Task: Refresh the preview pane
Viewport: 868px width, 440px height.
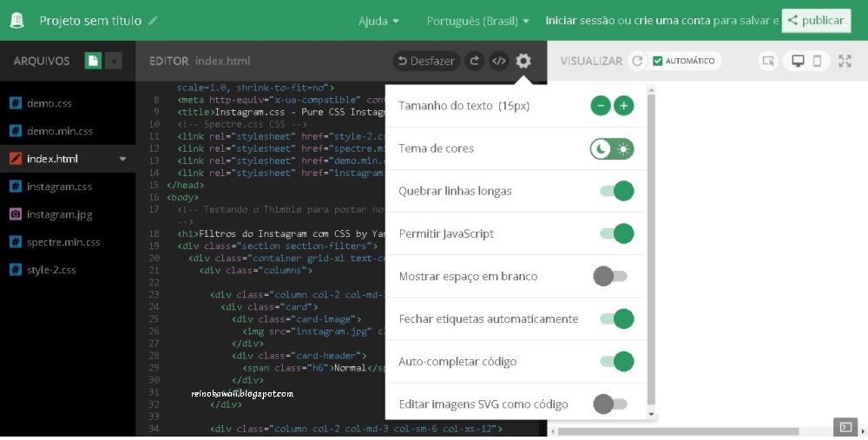Action: pyautogui.click(x=637, y=61)
